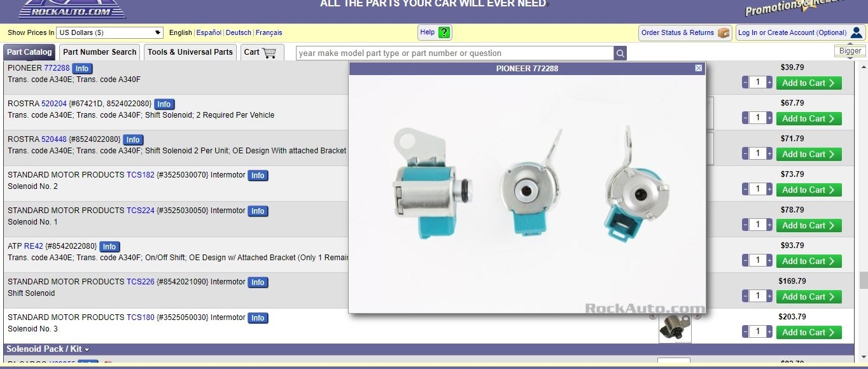Add $93.79 ATP RE42 to cart
This screenshot has height=369, width=868.
point(809,261)
